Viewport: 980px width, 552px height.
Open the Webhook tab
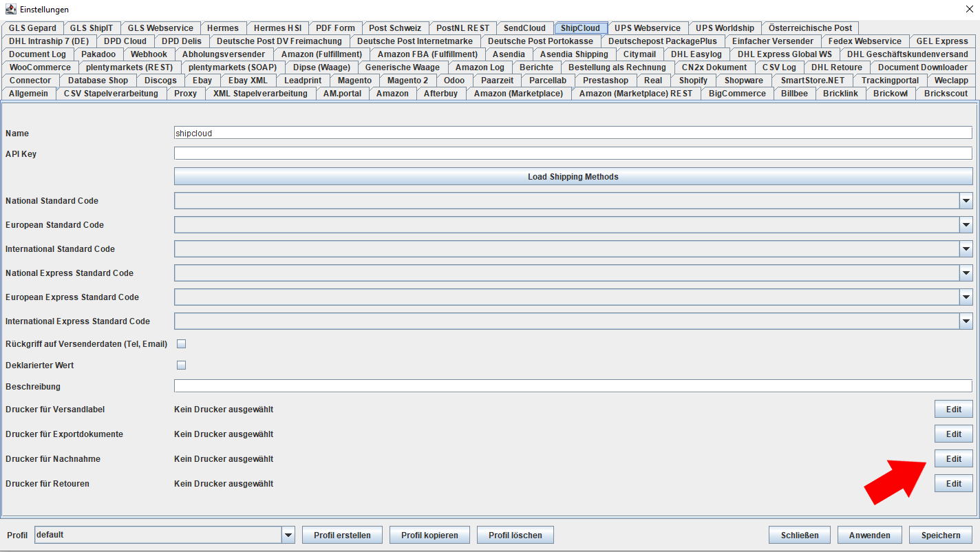[x=149, y=54]
